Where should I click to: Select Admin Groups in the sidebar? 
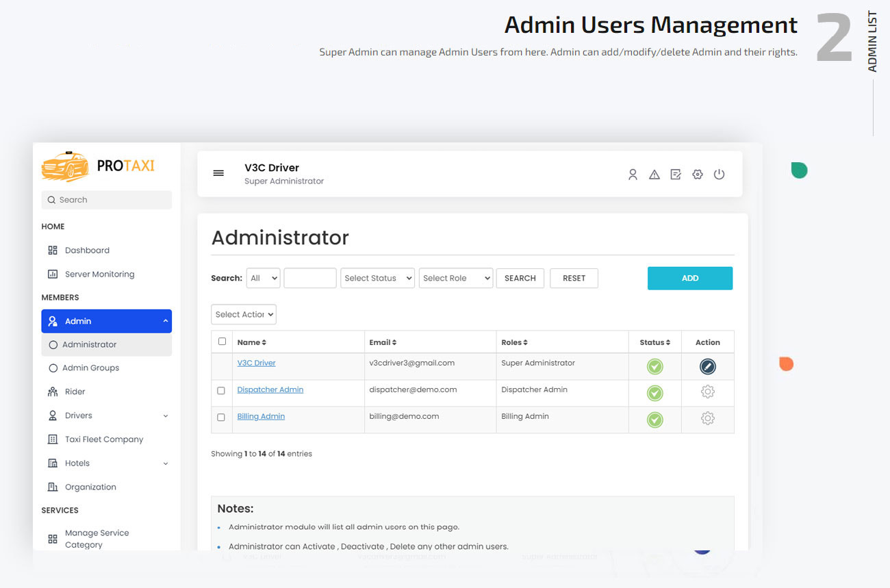90,368
